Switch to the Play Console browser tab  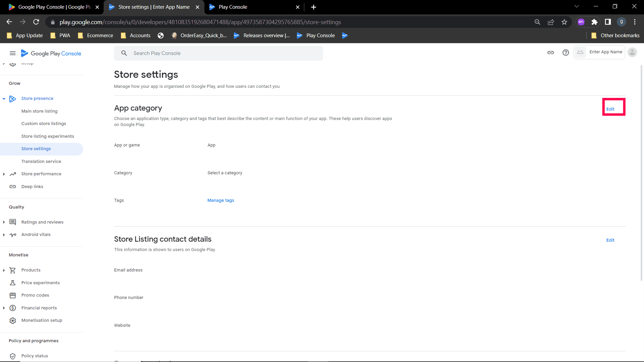pos(233,7)
